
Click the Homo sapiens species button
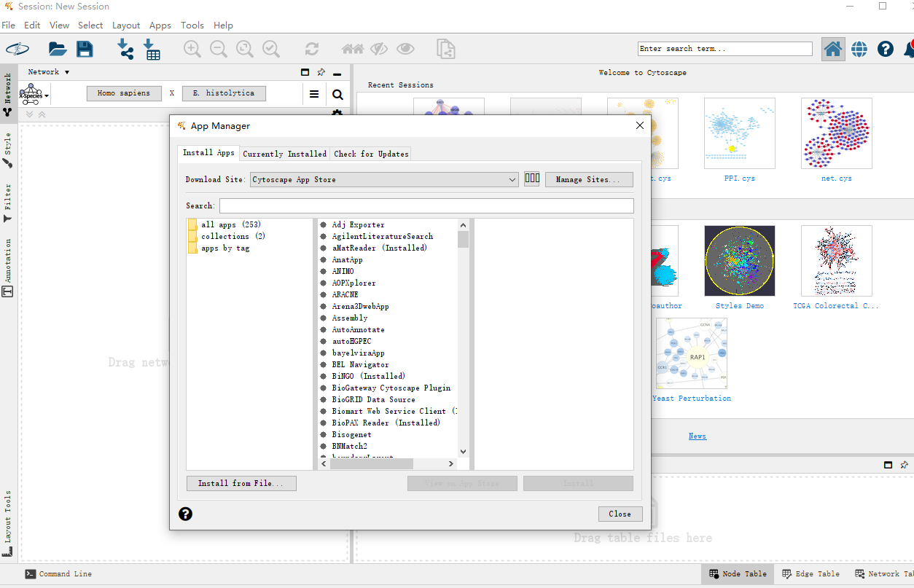[x=124, y=93]
